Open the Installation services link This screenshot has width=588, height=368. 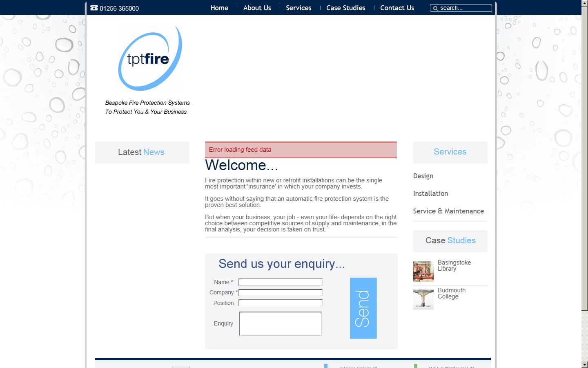[x=430, y=194]
